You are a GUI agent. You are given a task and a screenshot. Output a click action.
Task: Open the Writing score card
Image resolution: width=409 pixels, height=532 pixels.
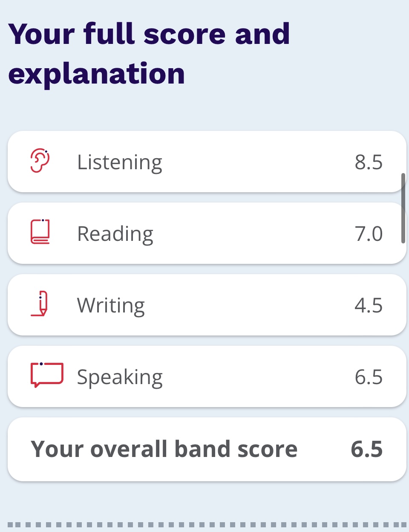point(207,305)
